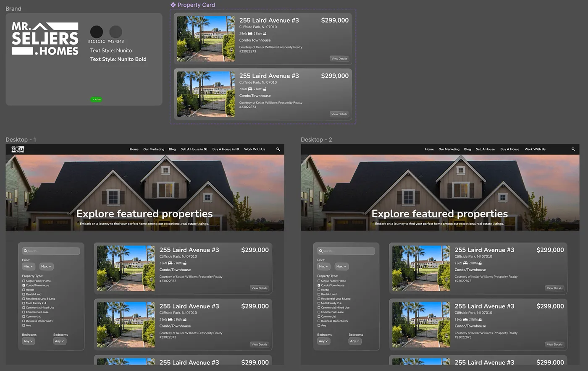Open the Min. price dropdown in Desktop - 2
The width and height of the screenshot is (588, 371).
click(x=323, y=266)
